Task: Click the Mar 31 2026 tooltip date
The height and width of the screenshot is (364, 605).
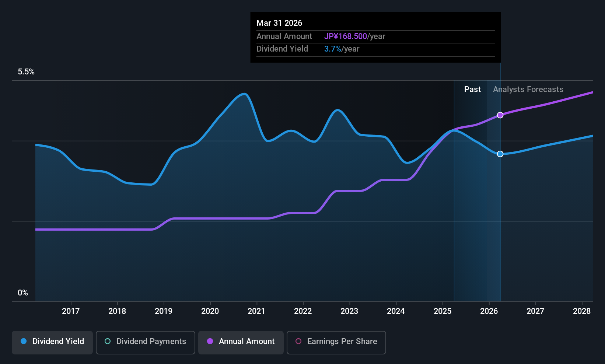Action: pyautogui.click(x=279, y=23)
